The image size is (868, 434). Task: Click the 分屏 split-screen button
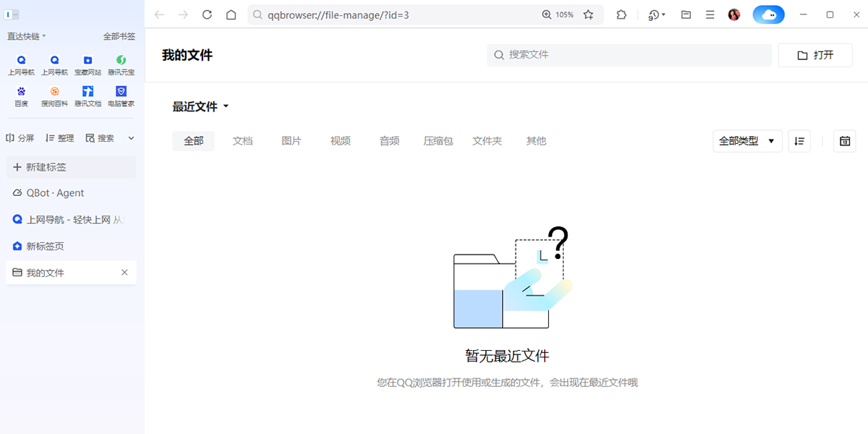[x=20, y=138]
